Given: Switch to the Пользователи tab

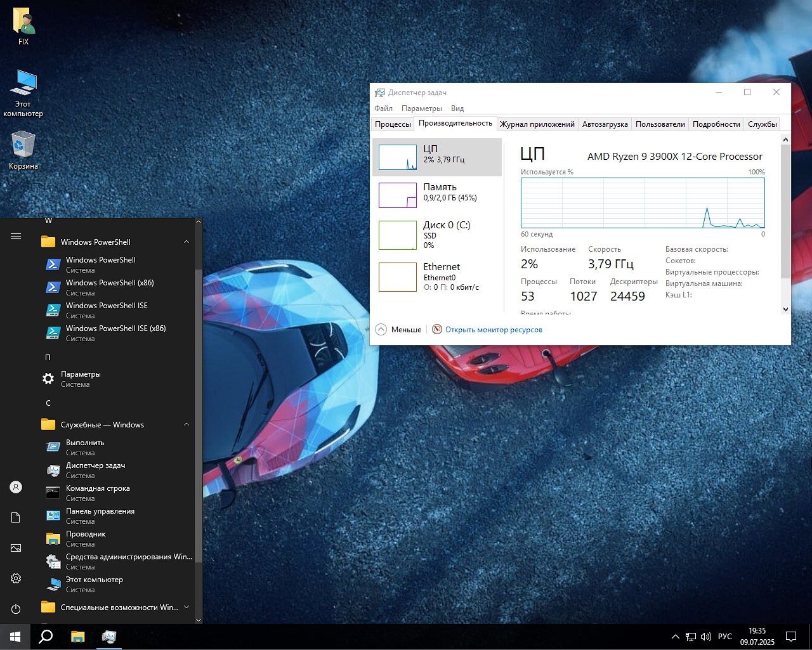Looking at the screenshot, I should pos(660,124).
